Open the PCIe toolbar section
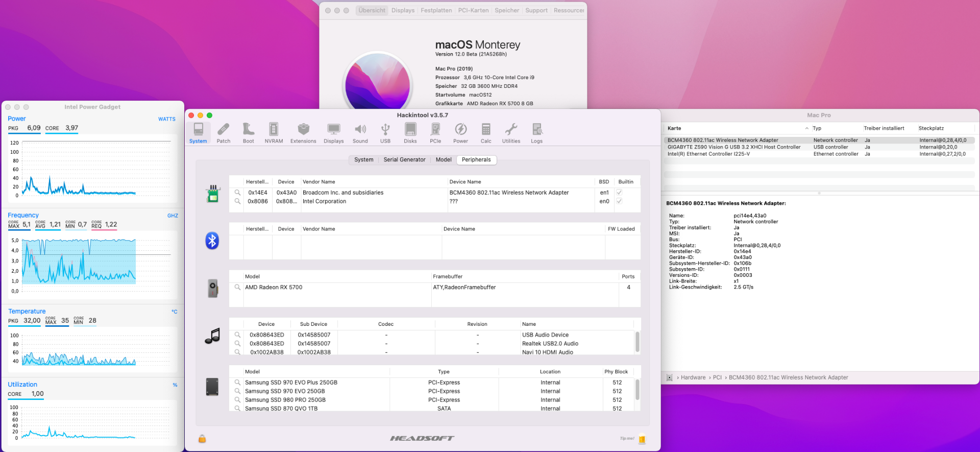The height and width of the screenshot is (452, 980). (x=435, y=133)
